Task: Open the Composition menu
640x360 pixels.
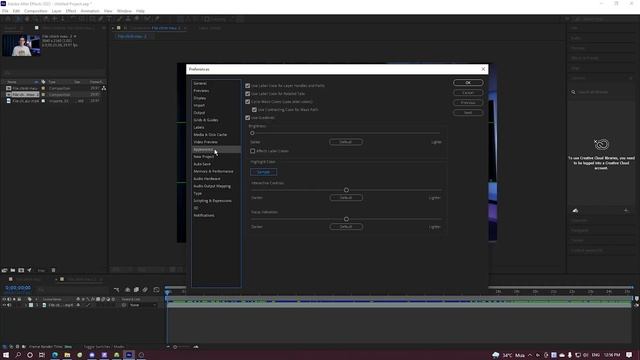Action: 36,11
